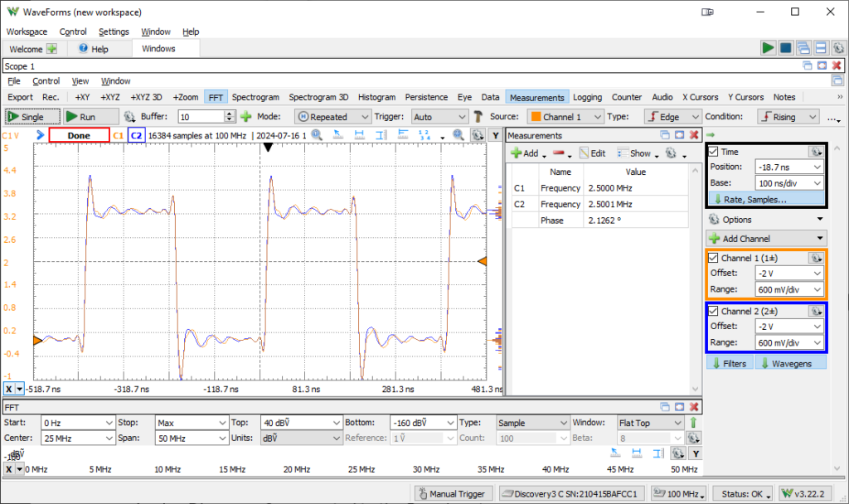The height and width of the screenshot is (504, 849).
Task: Click the horizontal cursor measurement icon above the plot
Action: (359, 135)
